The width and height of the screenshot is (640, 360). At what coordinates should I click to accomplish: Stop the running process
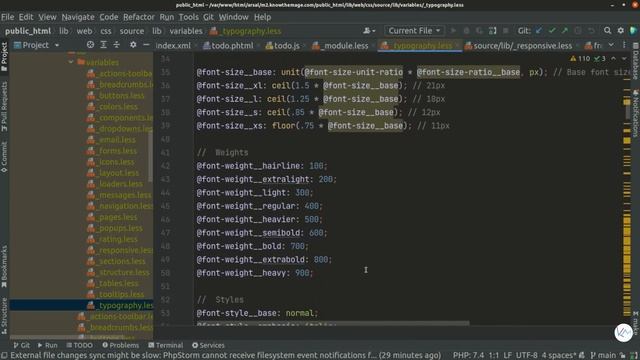click(x=506, y=31)
